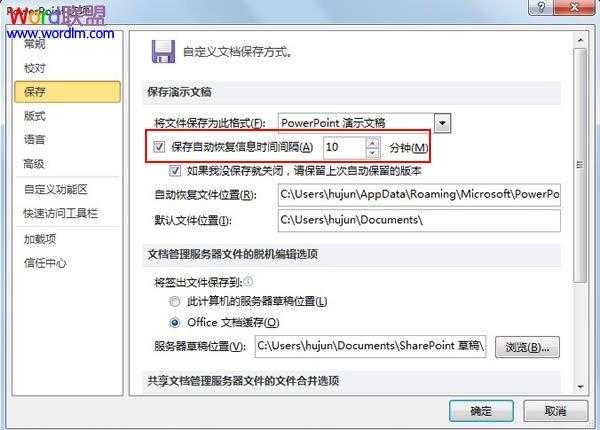The width and height of the screenshot is (600, 430).
Task: Click the vertical scrollbar thumb
Action: (580, 165)
